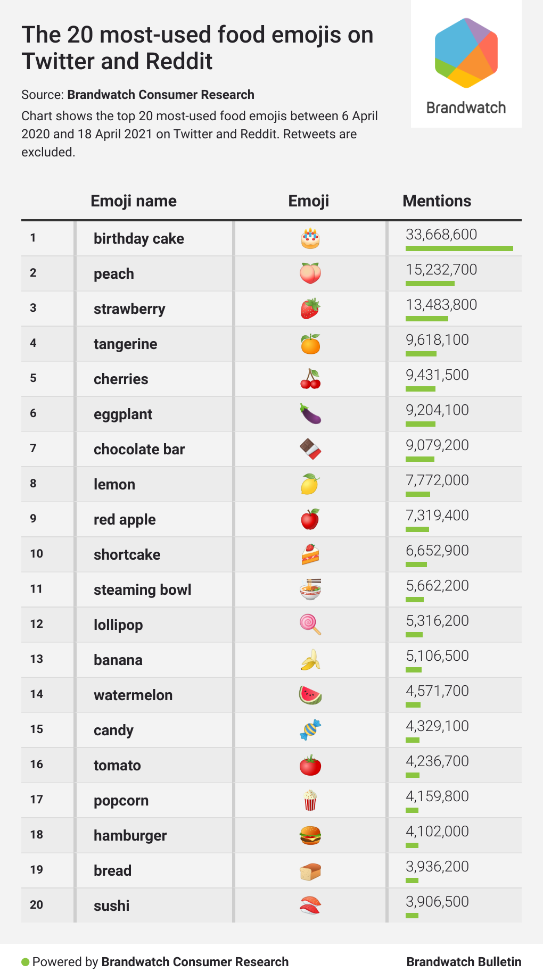
Task: Click the chocolate bar emoji
Action: tap(310, 449)
